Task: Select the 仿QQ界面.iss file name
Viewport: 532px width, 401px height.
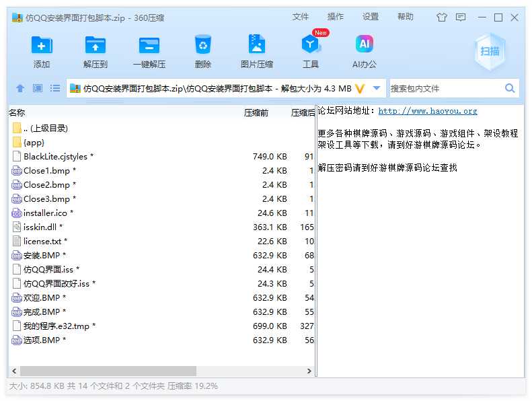Action: point(48,269)
